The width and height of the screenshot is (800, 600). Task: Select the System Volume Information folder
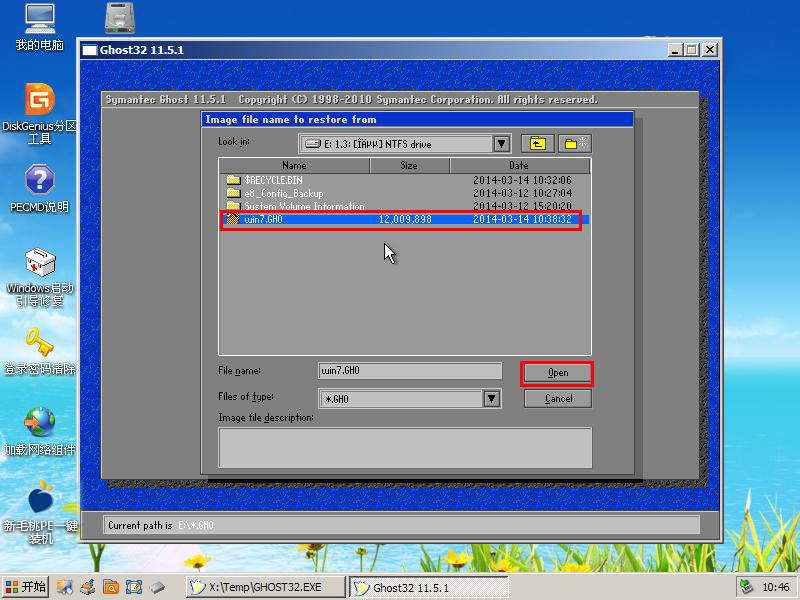tap(405, 206)
